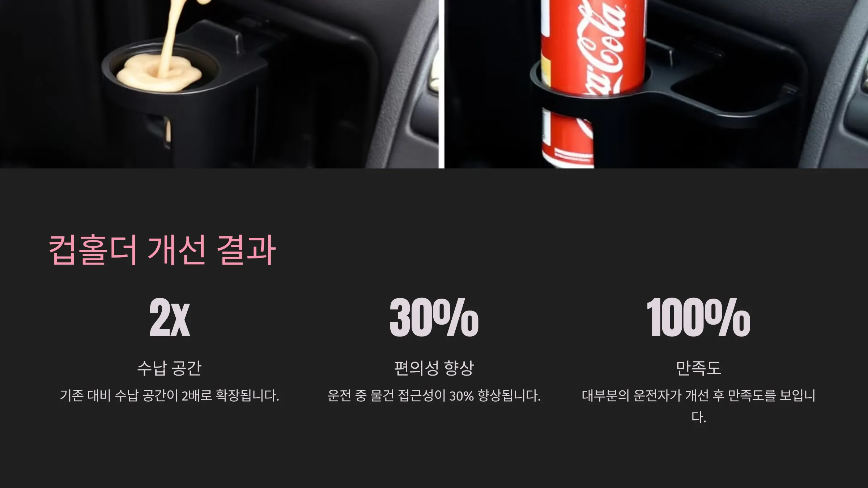Select the text 기존 대비 수납 공간이 2배로 확장됩니다
The width and height of the screenshot is (868, 488).
(169, 395)
